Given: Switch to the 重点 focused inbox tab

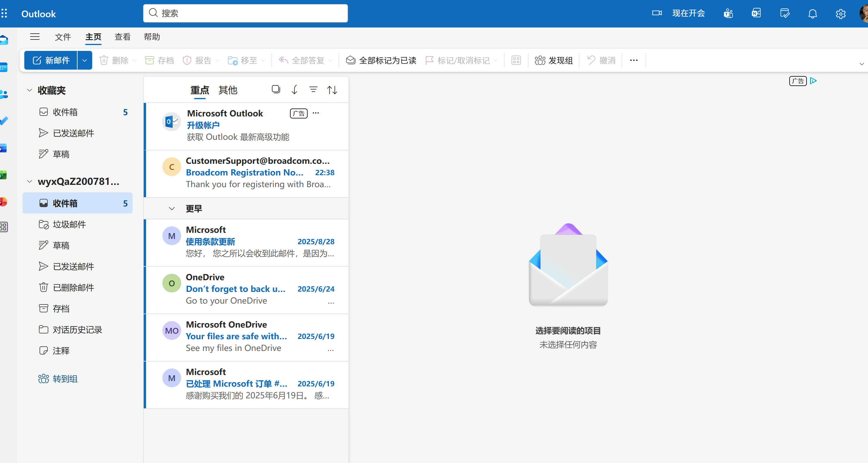Looking at the screenshot, I should point(200,90).
